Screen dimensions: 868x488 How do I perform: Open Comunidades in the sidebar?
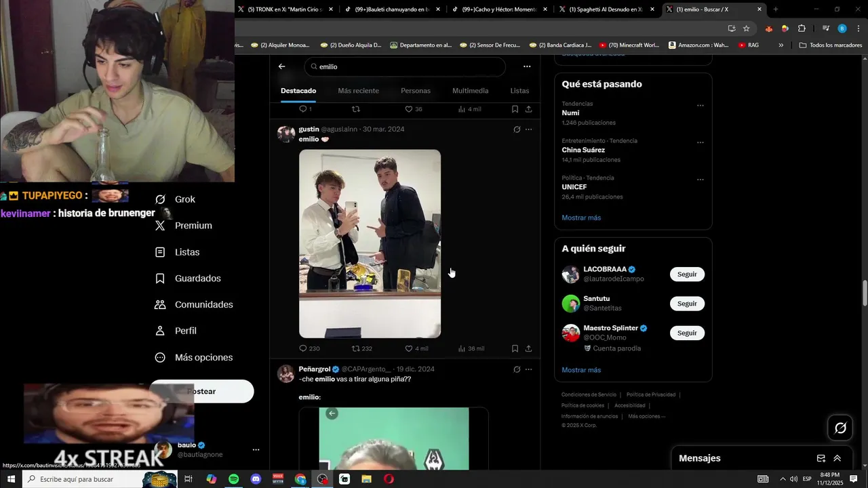(x=194, y=305)
